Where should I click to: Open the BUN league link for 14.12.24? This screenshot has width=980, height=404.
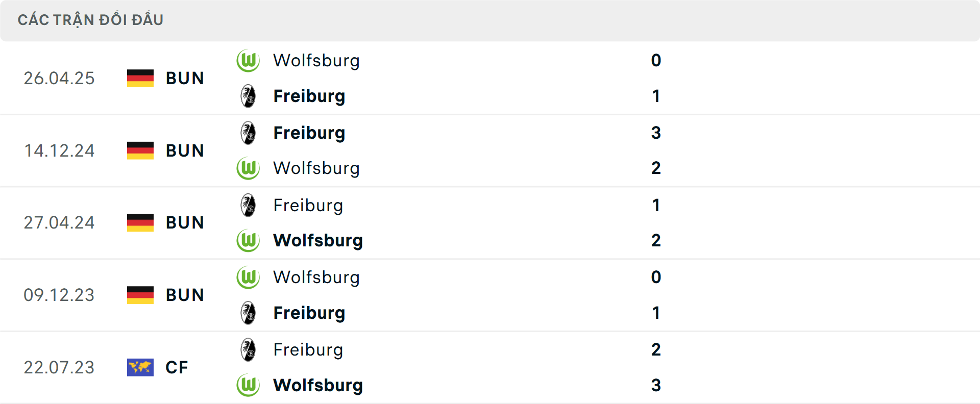click(185, 150)
